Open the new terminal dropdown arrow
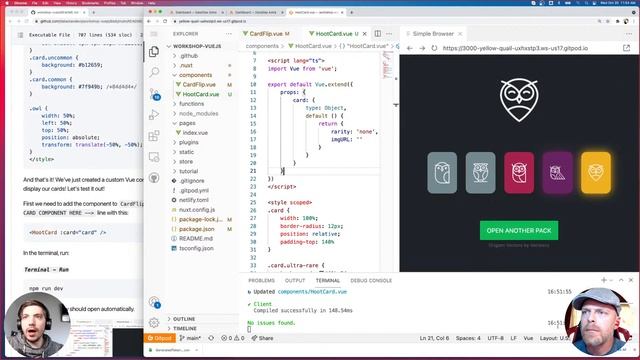The image size is (640, 360). (x=611, y=280)
